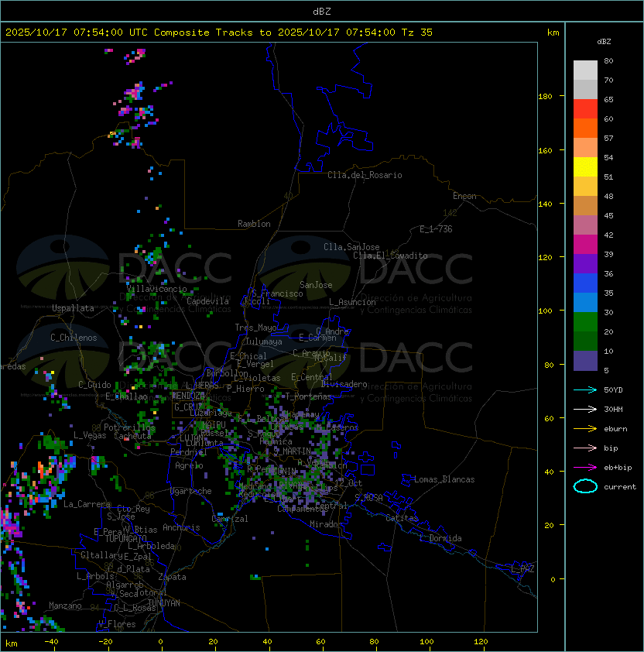
Task: Select the green 20-30 dBZ color band
Action: [x=585, y=322]
